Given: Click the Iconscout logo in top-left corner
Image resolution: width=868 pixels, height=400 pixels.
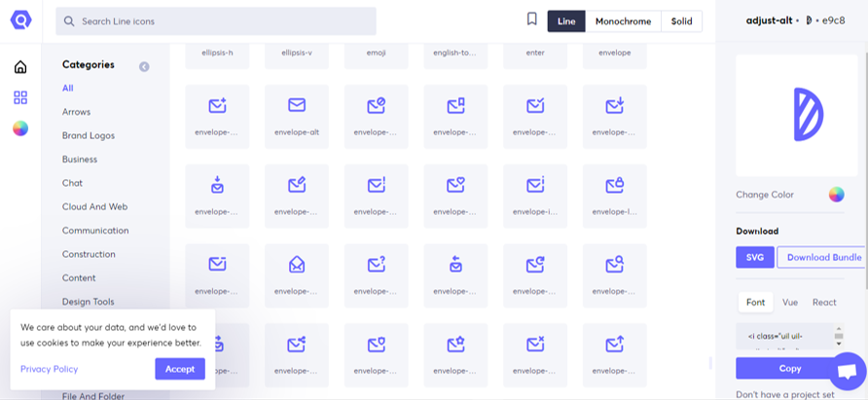Looking at the screenshot, I should 21,20.
